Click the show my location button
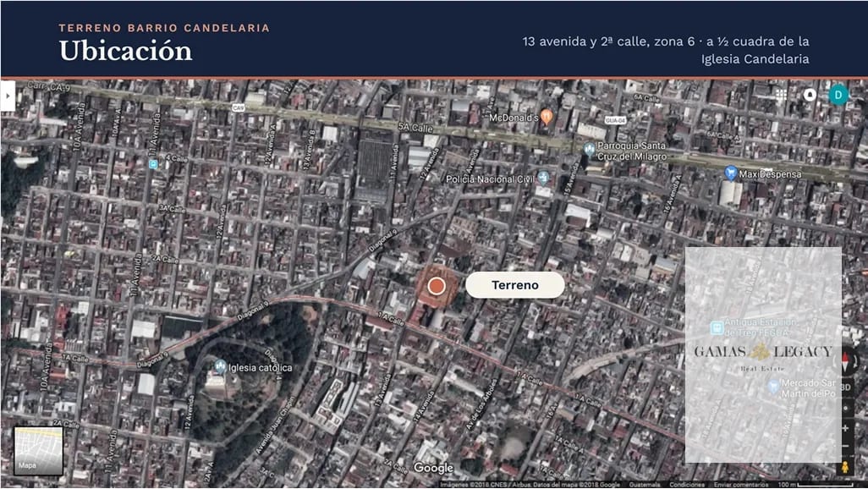Image resolution: width=868 pixels, height=489 pixels. [x=846, y=408]
